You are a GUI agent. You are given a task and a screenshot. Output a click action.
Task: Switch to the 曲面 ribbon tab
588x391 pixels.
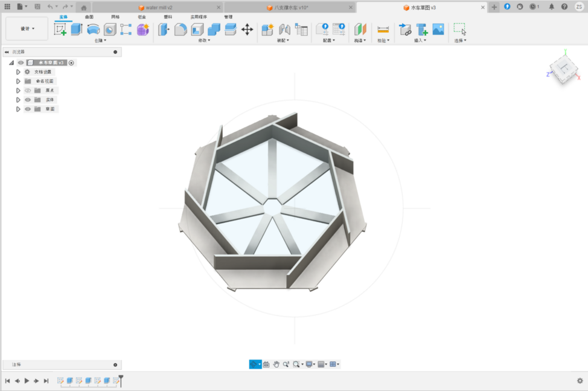tap(89, 17)
